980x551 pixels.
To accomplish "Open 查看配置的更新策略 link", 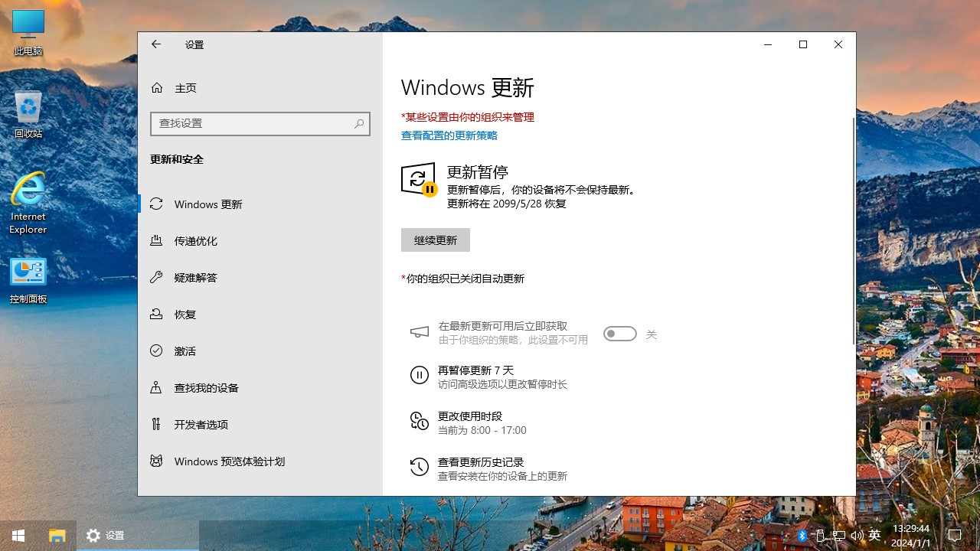I will click(449, 135).
